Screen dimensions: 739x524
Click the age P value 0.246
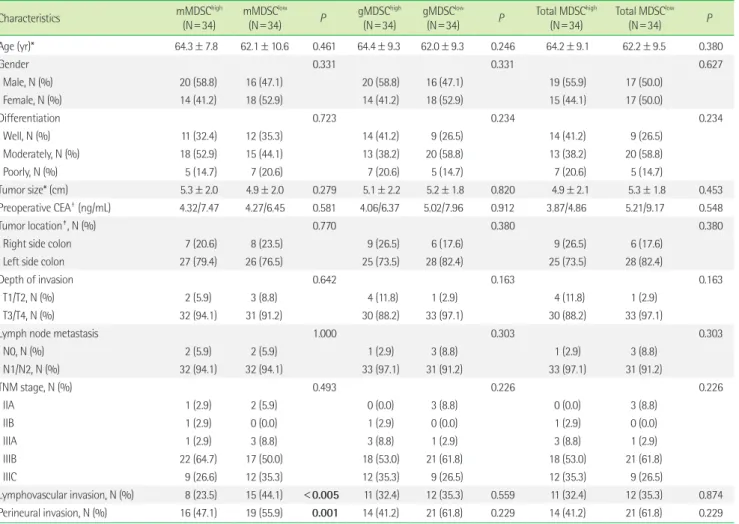502,47
